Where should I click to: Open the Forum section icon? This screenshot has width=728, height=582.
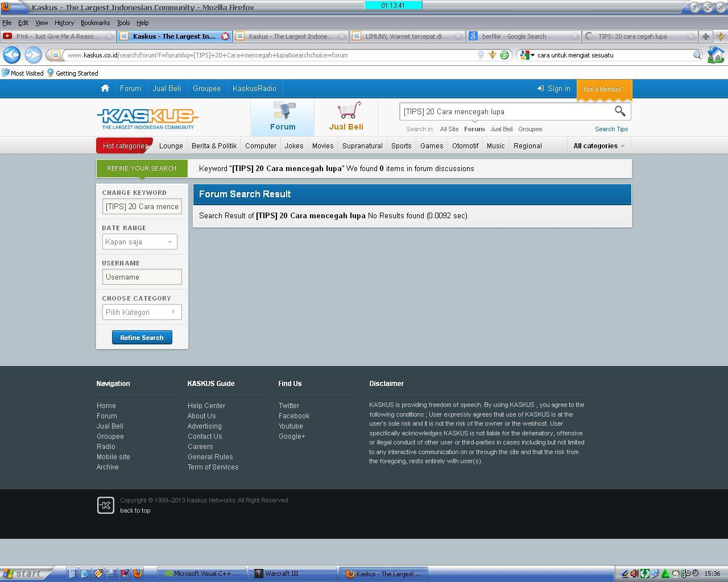tap(283, 117)
